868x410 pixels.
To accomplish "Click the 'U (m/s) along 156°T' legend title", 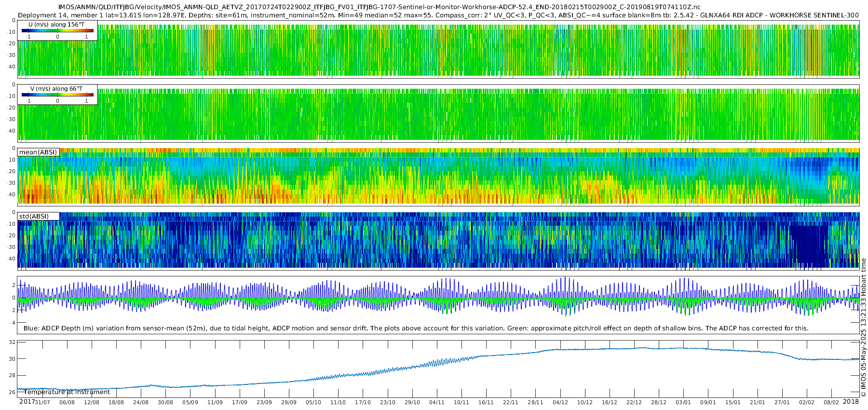I will coord(57,25).
